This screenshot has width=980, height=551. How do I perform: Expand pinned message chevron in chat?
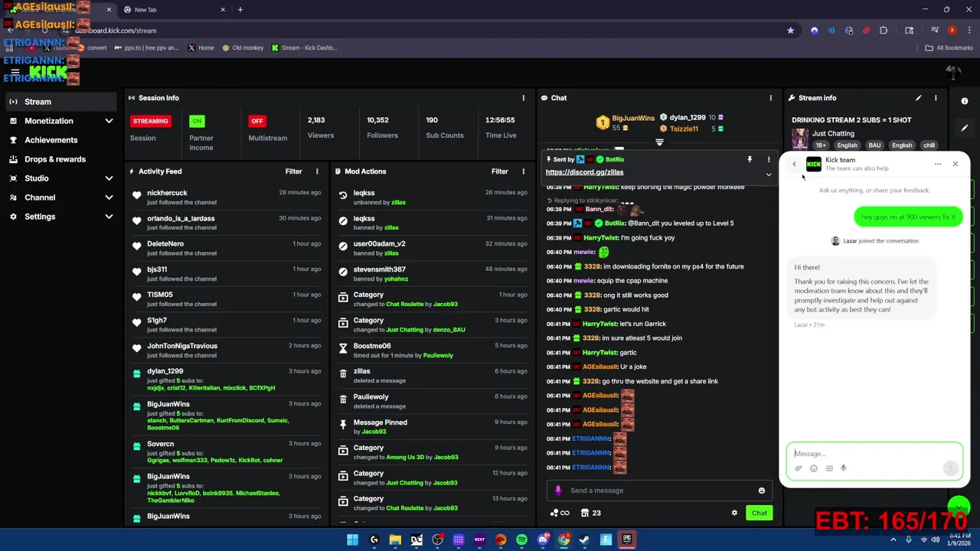(769, 174)
